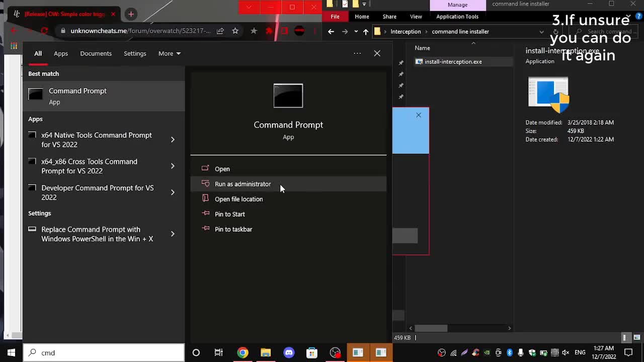Open Google Chrome from the taskbar

(243, 352)
